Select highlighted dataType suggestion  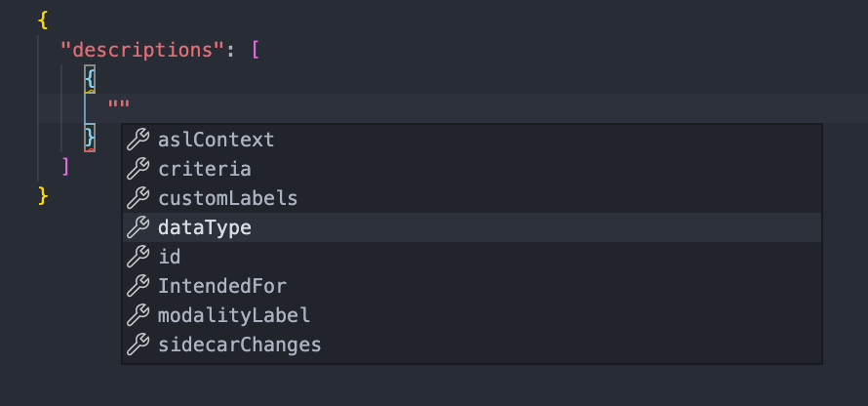click(204, 227)
